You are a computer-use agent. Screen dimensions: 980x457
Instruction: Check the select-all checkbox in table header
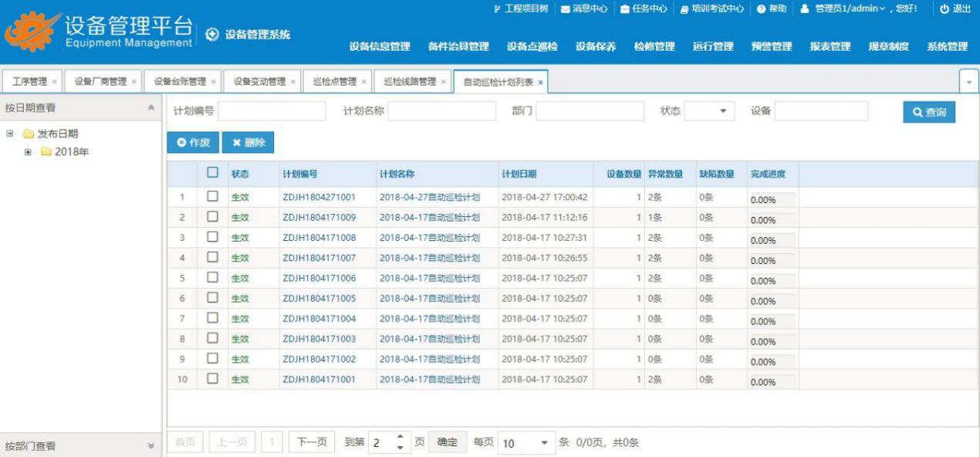click(x=213, y=174)
